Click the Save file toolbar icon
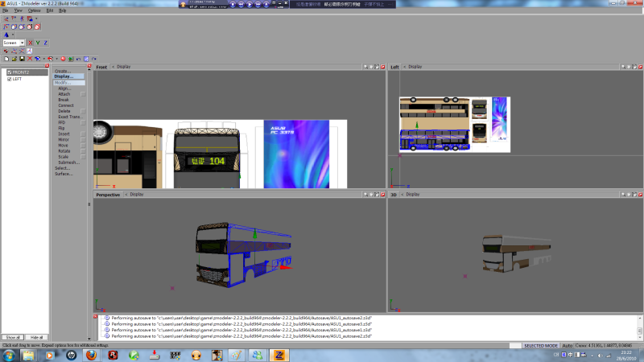Image resolution: width=644 pixels, height=362 pixels. click(22, 59)
